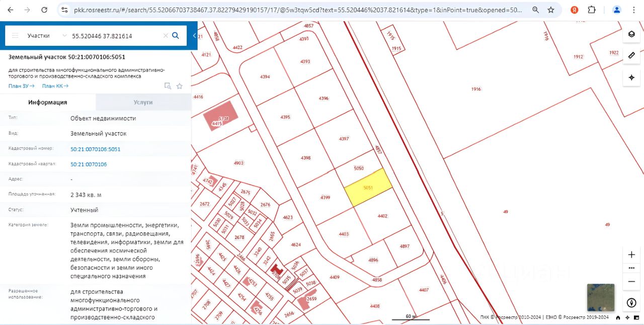
Task: Open the План ЗУ link
Action: tap(22, 86)
